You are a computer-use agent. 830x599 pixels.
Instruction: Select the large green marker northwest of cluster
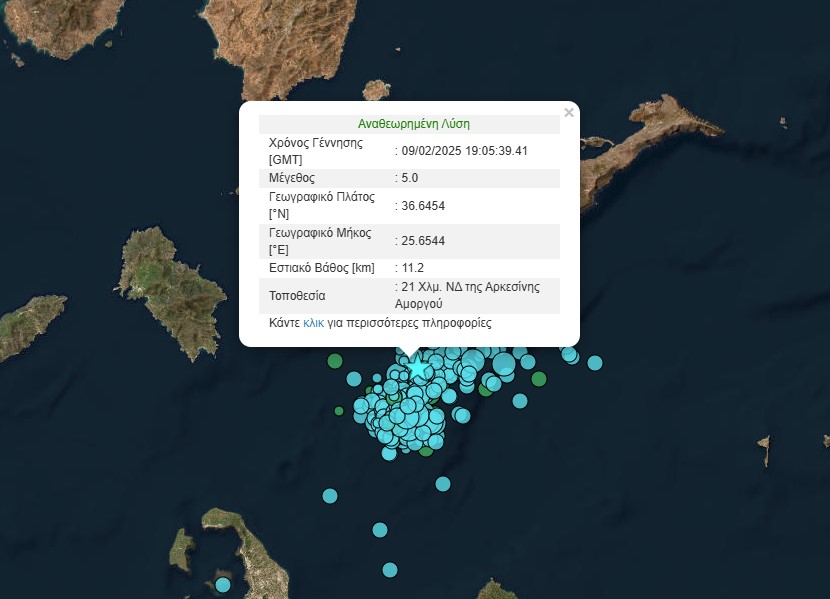click(x=335, y=361)
